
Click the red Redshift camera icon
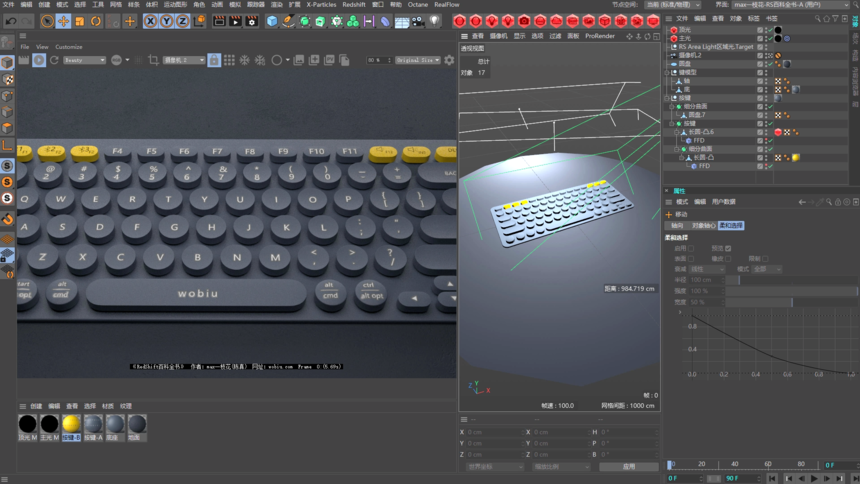(524, 21)
